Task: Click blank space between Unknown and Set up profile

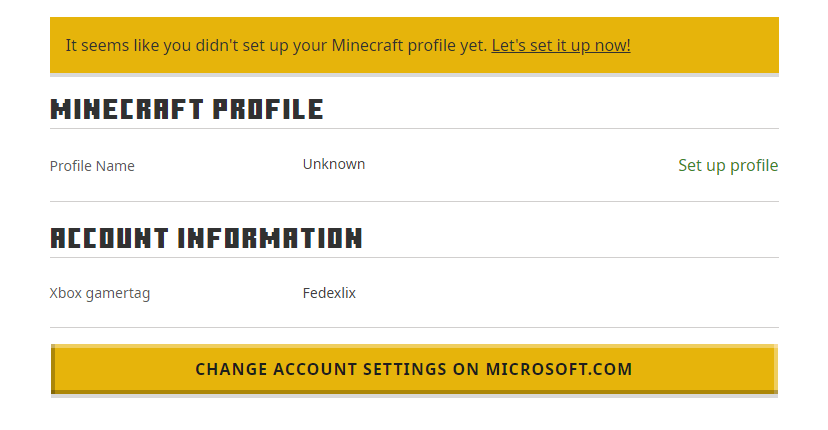Action: point(520,165)
